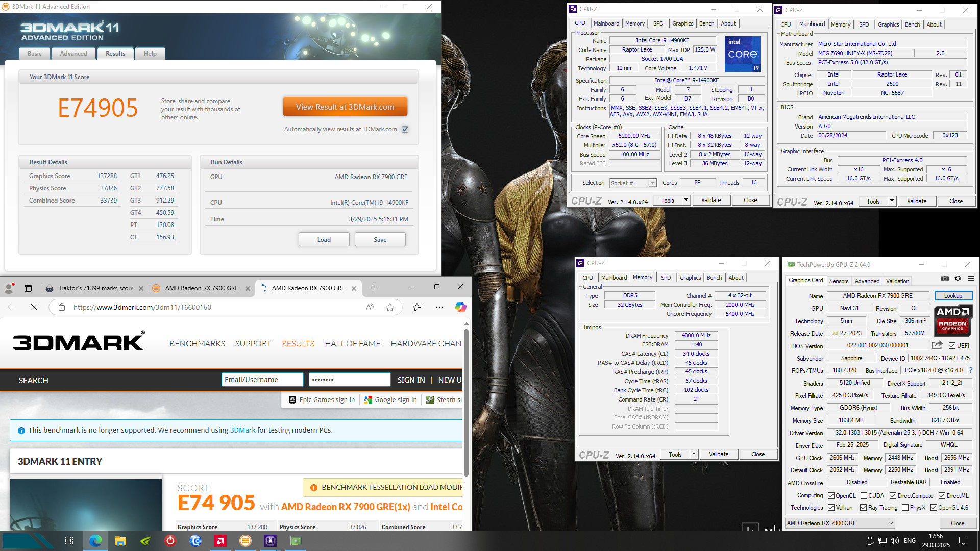Open a new Edge tab
This screenshot has height=551, width=980.
coord(373,288)
